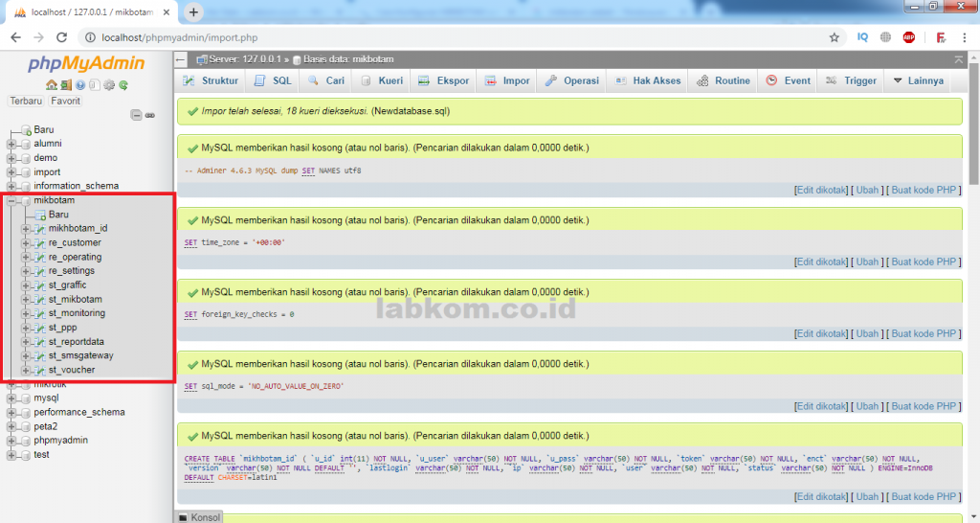Show the Favorit tables list

pos(66,101)
